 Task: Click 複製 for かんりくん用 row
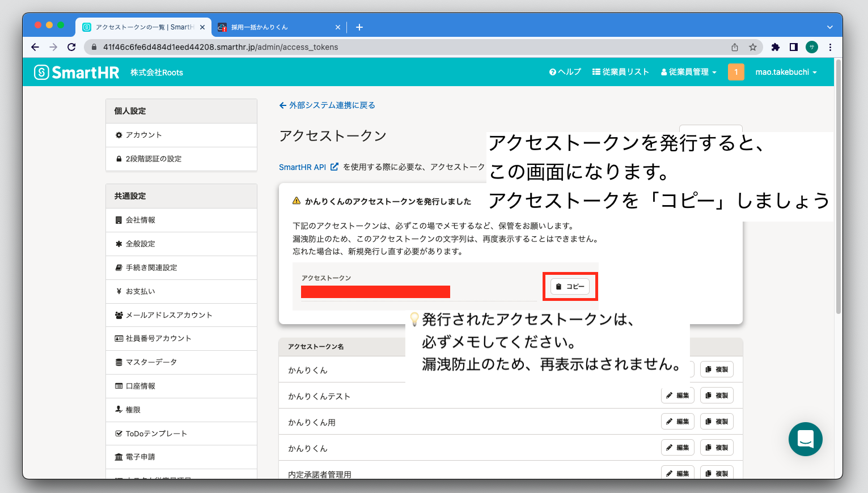tap(717, 422)
